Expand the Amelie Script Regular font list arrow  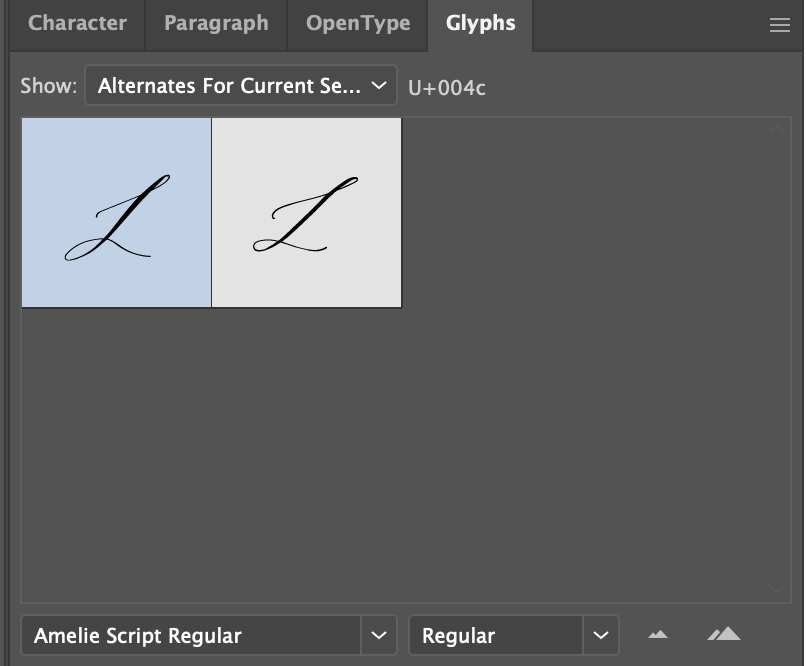[379, 635]
